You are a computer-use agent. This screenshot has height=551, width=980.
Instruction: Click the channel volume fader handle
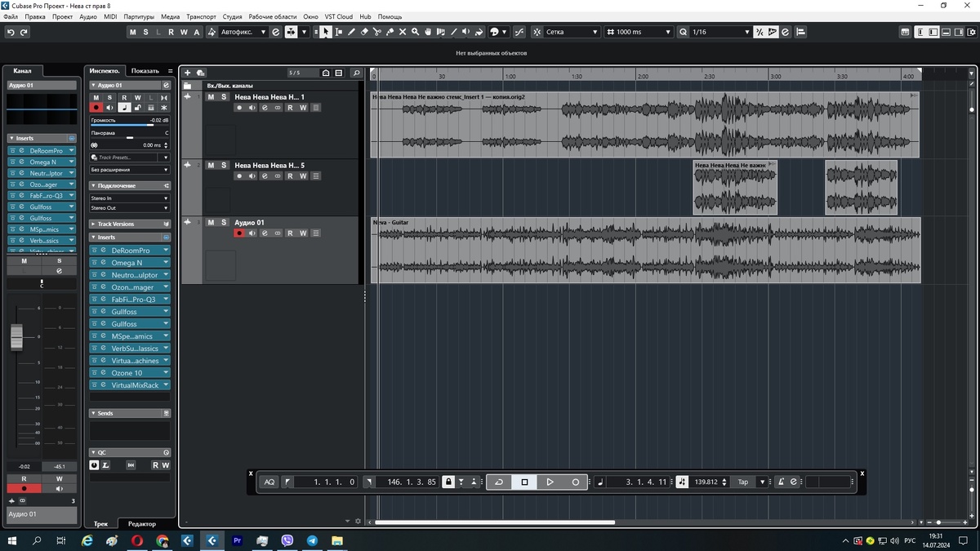click(17, 336)
